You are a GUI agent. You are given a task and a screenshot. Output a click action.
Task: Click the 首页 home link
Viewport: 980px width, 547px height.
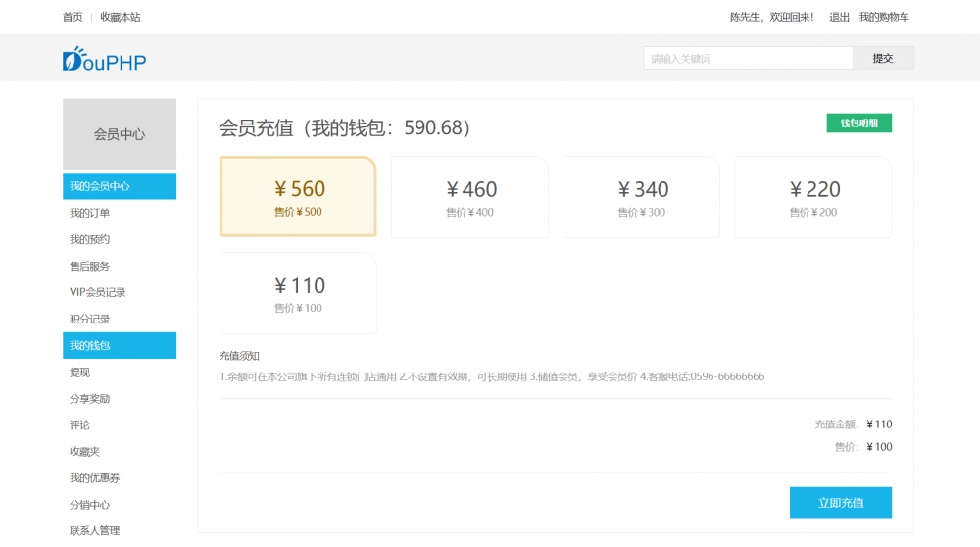pos(73,17)
